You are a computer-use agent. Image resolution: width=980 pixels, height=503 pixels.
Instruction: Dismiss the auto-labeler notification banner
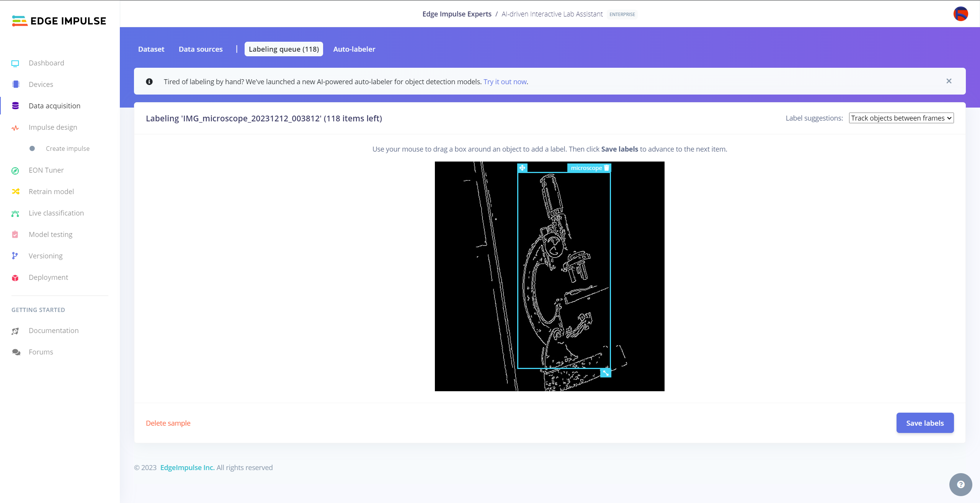949,81
